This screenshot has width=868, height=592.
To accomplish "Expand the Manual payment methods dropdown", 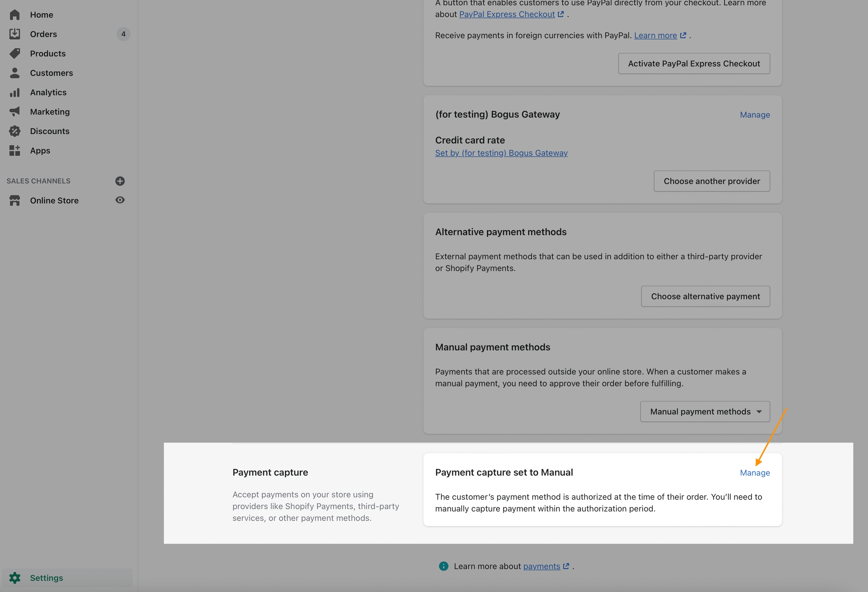I will (705, 412).
